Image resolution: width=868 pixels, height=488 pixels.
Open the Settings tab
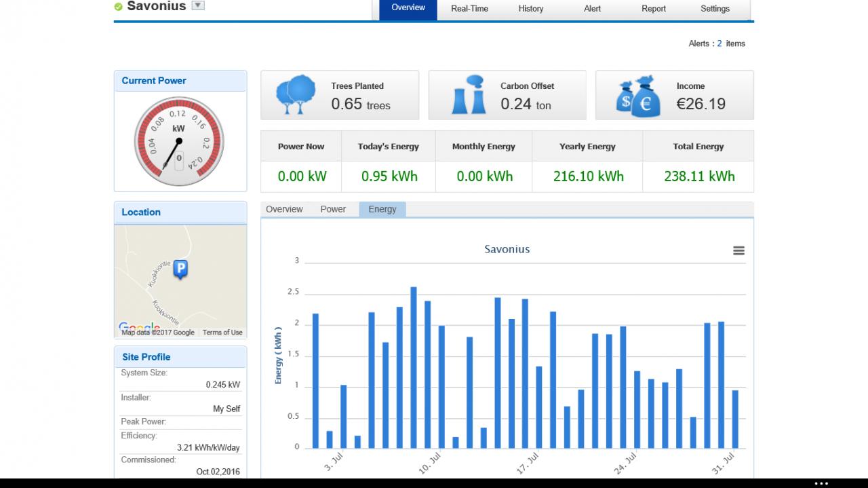coord(715,9)
